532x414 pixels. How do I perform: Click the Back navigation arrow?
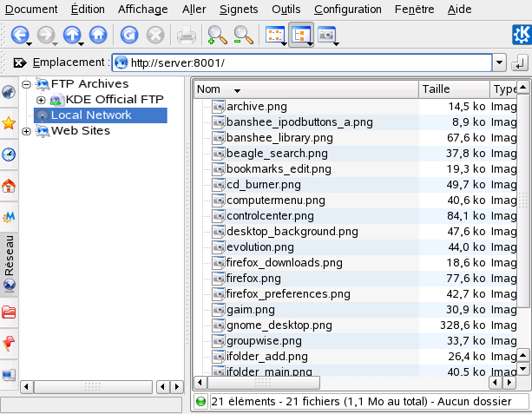pyautogui.click(x=18, y=36)
